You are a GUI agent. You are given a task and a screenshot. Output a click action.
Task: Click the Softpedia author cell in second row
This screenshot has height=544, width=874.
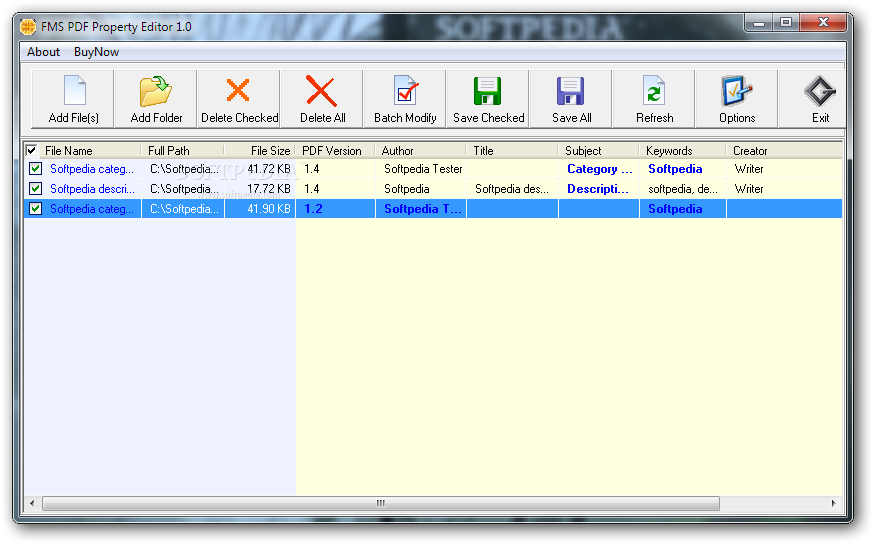[x=406, y=188]
